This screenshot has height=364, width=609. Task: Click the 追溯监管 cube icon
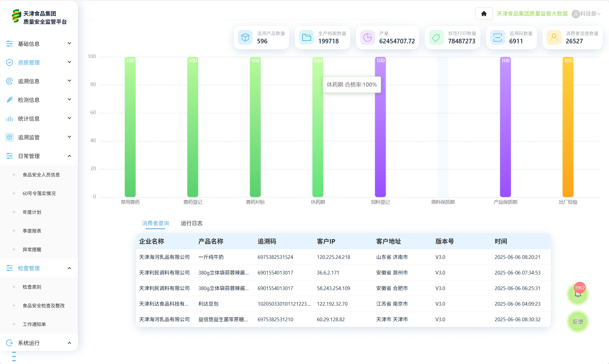pos(10,137)
